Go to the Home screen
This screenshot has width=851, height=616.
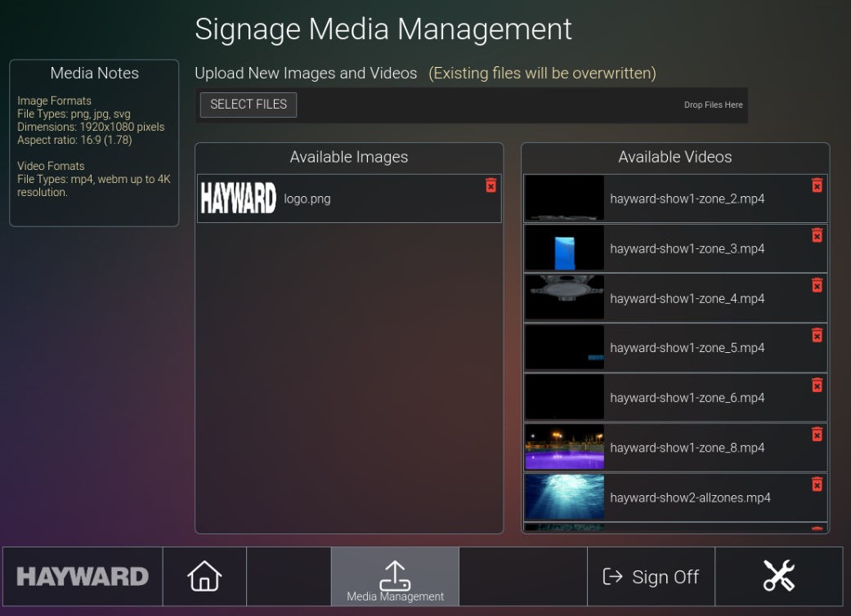coord(204,576)
